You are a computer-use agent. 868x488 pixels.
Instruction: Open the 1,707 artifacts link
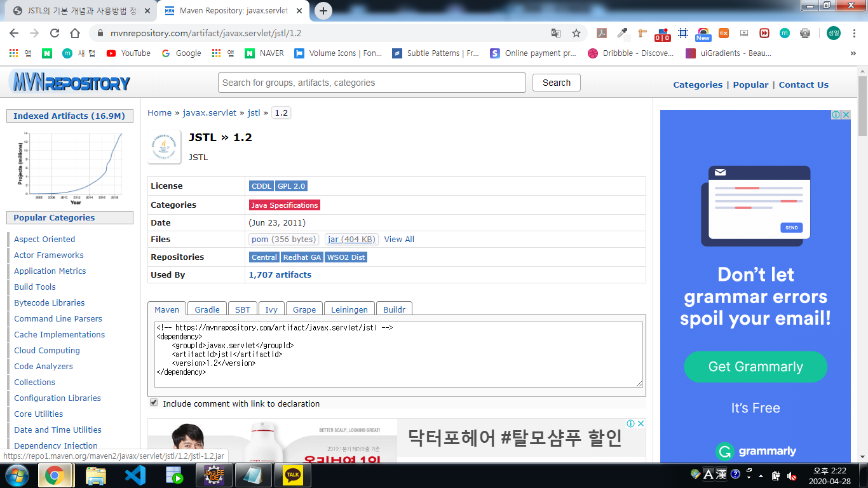point(280,275)
